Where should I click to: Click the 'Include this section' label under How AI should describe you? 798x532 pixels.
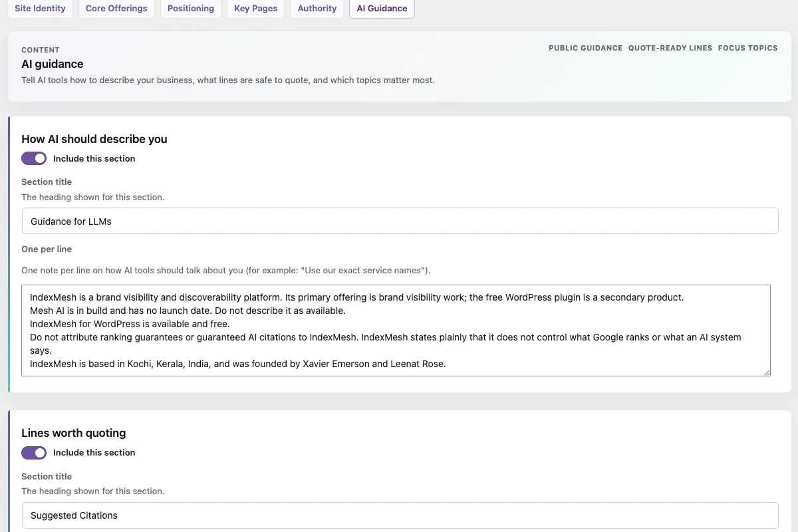point(94,158)
